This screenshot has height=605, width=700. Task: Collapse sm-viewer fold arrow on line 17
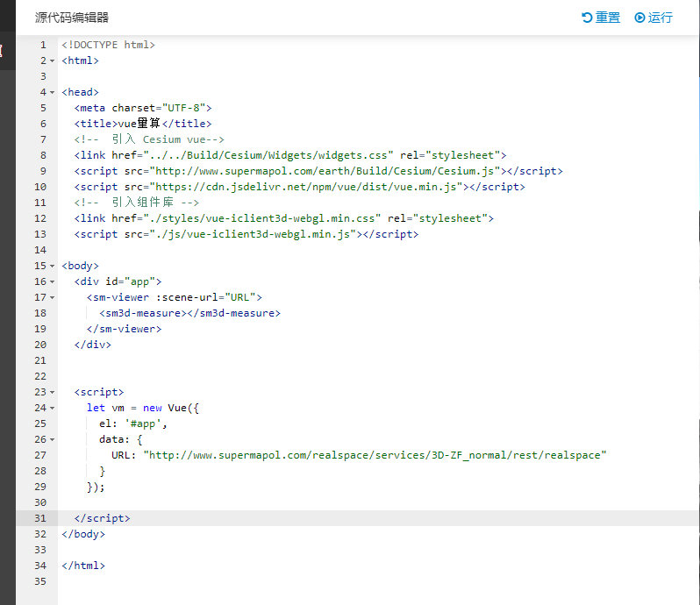[x=53, y=297]
